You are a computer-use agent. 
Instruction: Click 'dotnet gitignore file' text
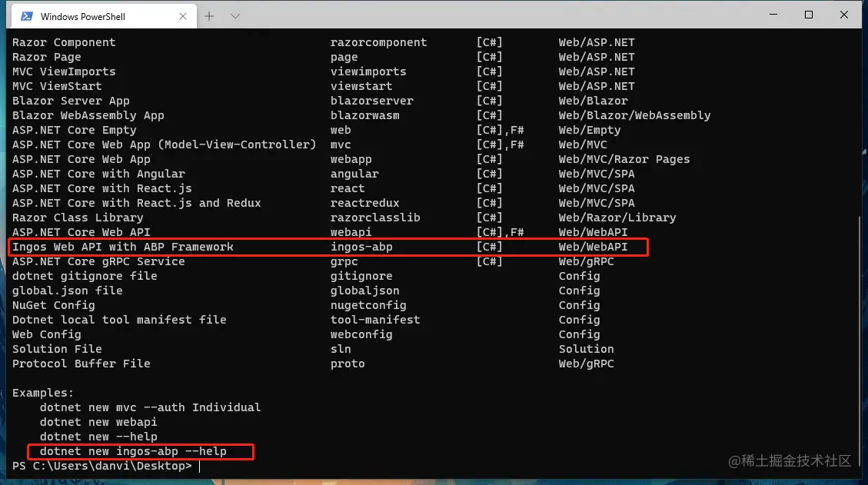(85, 276)
